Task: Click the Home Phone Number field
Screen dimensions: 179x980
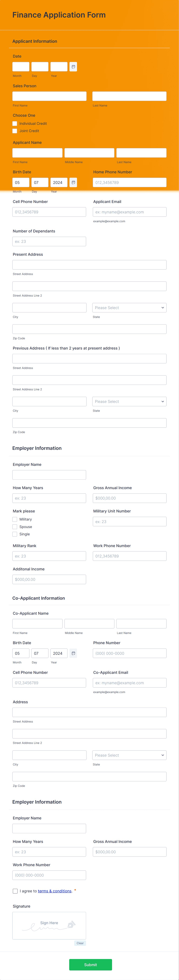Action: click(x=130, y=183)
